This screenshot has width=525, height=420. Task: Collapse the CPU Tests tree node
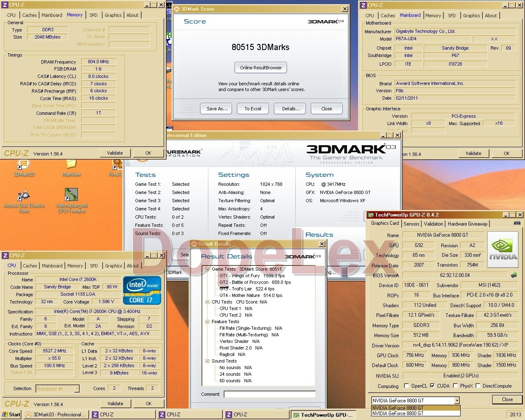[x=208, y=302]
